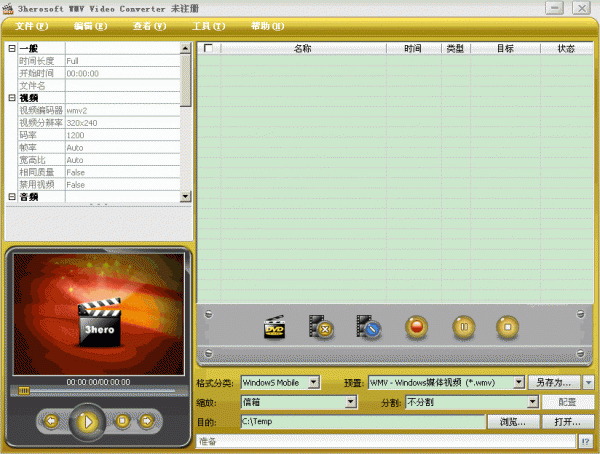The height and width of the screenshot is (454, 600).
Task: Click the 00:00:00/00:00:00 time display
Action: (99, 382)
